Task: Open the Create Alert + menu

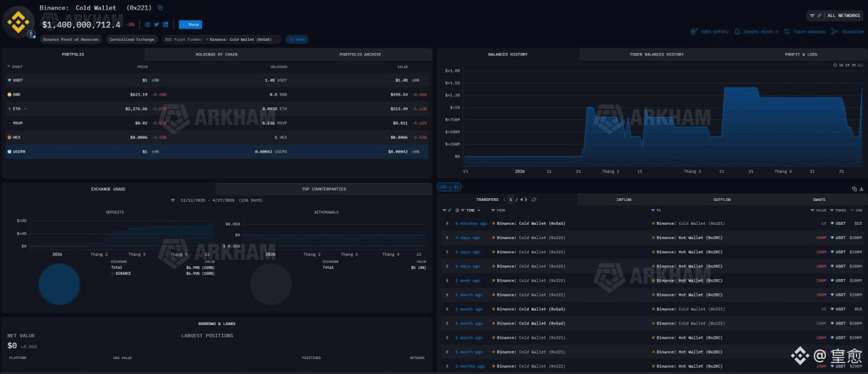Action: pos(761,31)
